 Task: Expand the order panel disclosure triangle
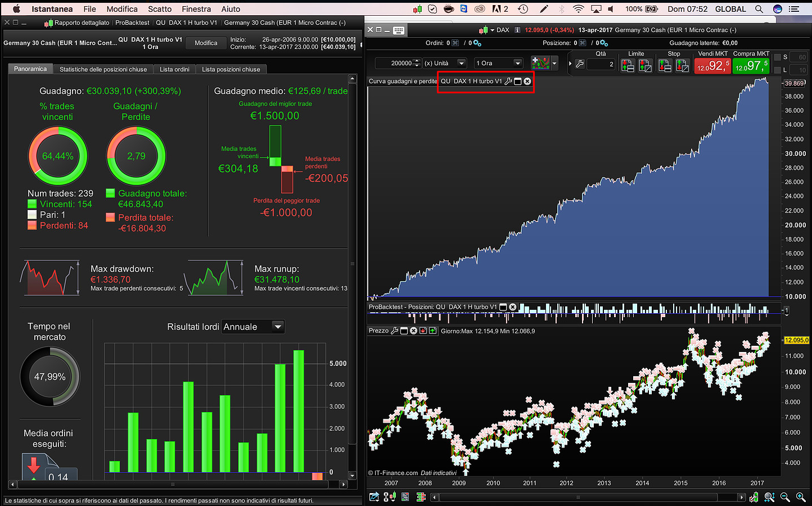(570, 64)
